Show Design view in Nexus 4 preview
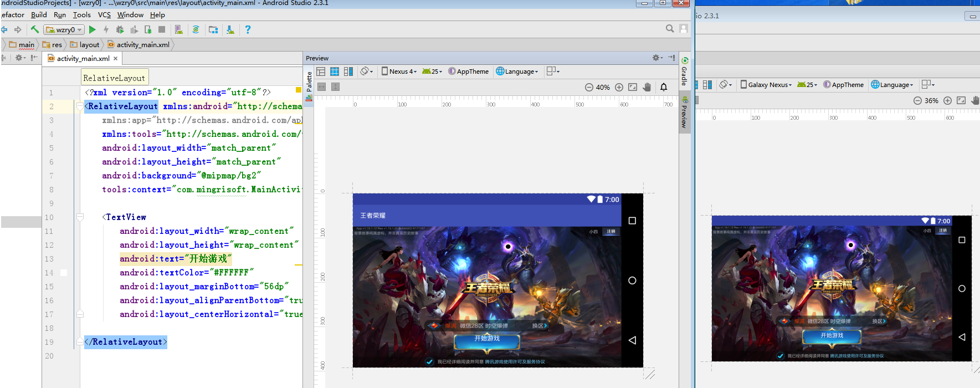980x388 pixels. (321, 72)
